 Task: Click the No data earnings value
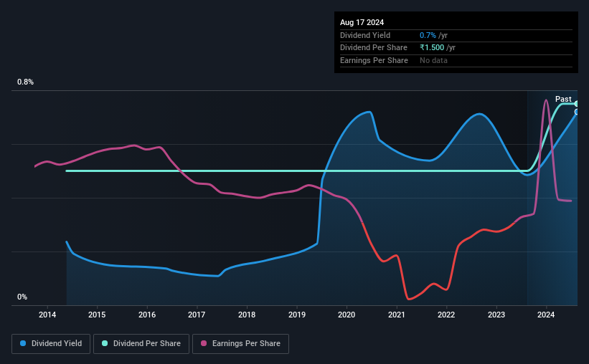(433, 60)
